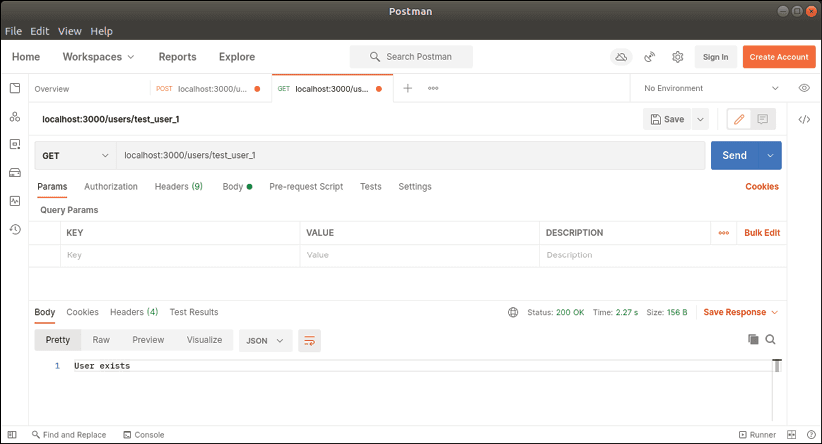This screenshot has height=444, width=822.
Task: Expand the Save options dropdown arrow
Action: [700, 120]
